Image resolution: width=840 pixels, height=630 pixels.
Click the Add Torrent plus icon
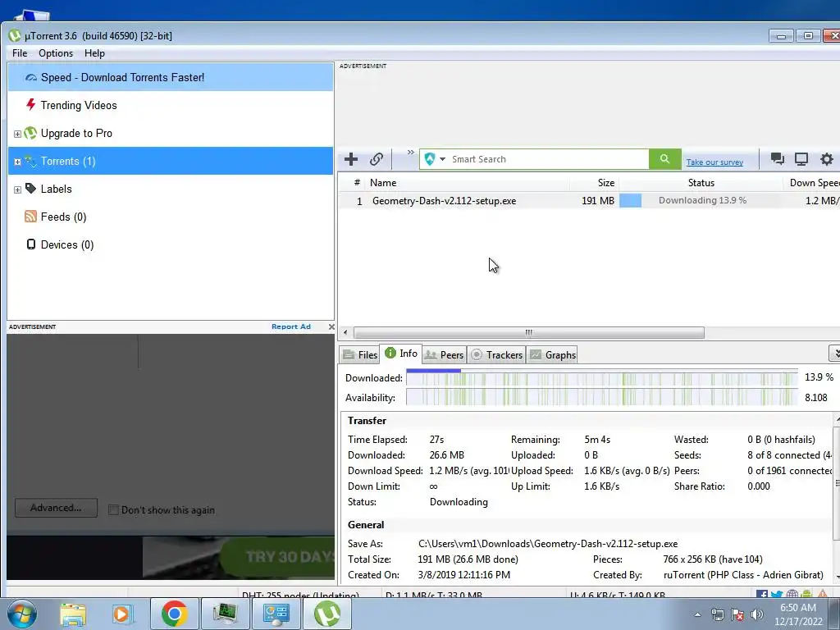[x=351, y=159]
